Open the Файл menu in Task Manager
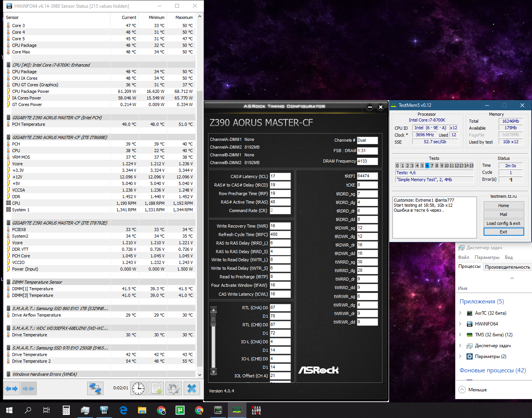Screen dimensions: 532x418 click(463, 257)
